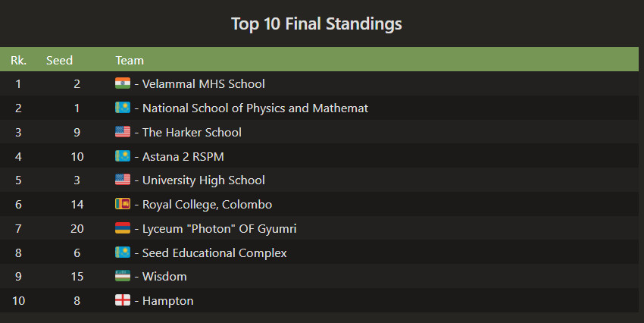This screenshot has width=644, height=323.
Task: Click Uzbekistan flag beside Wisdom
Action: (x=123, y=277)
